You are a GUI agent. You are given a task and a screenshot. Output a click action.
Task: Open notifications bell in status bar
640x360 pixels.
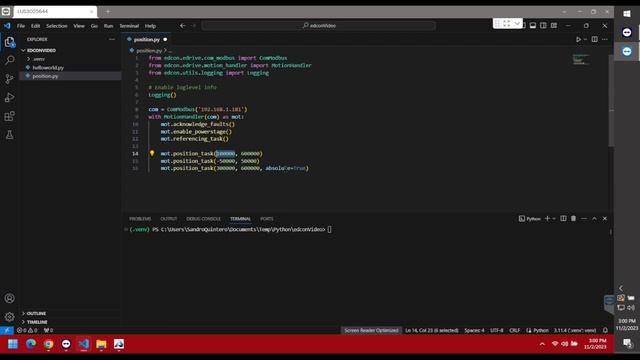[605, 330]
